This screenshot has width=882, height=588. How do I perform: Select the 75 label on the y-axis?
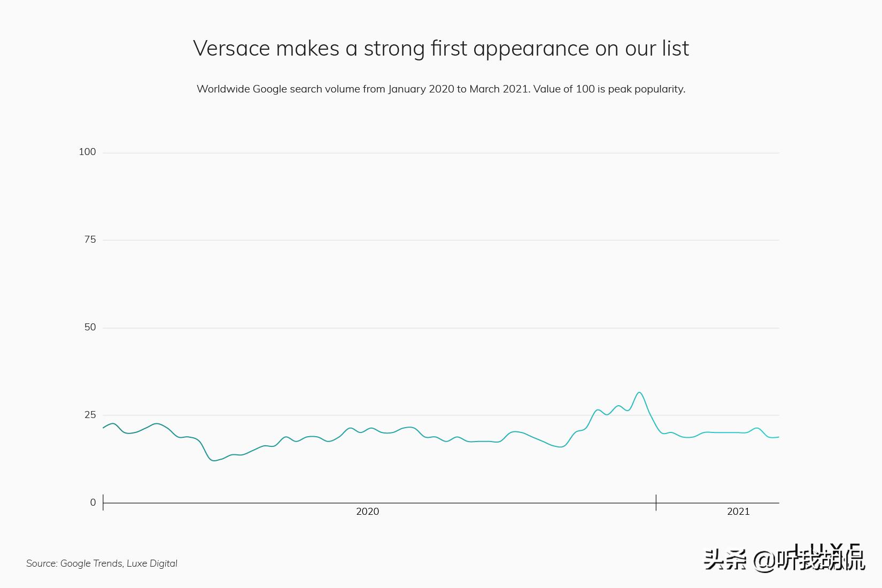pos(90,239)
